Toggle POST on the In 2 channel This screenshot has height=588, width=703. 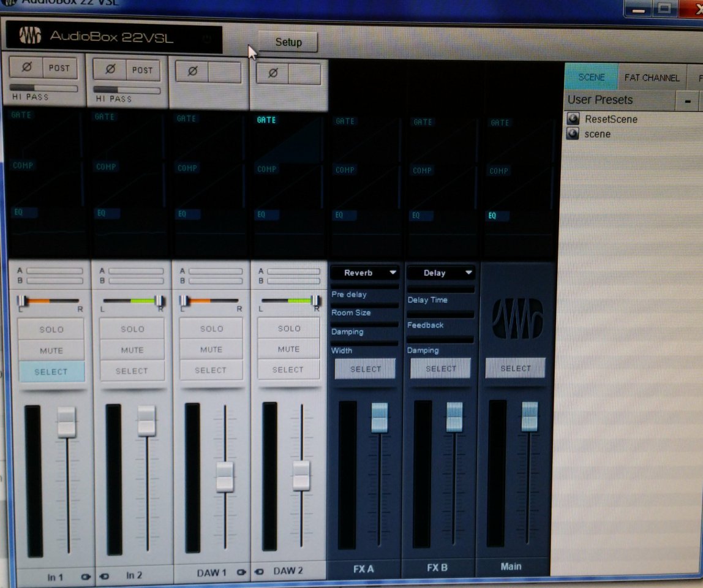(x=143, y=70)
